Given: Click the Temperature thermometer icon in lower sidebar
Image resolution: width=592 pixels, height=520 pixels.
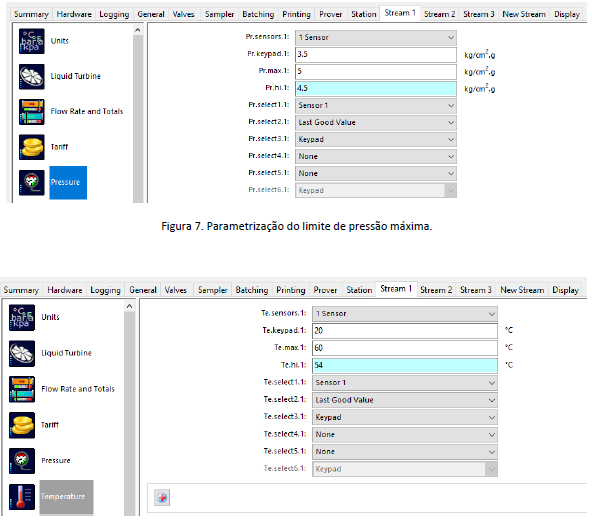Looking at the screenshot, I should 22,497.
